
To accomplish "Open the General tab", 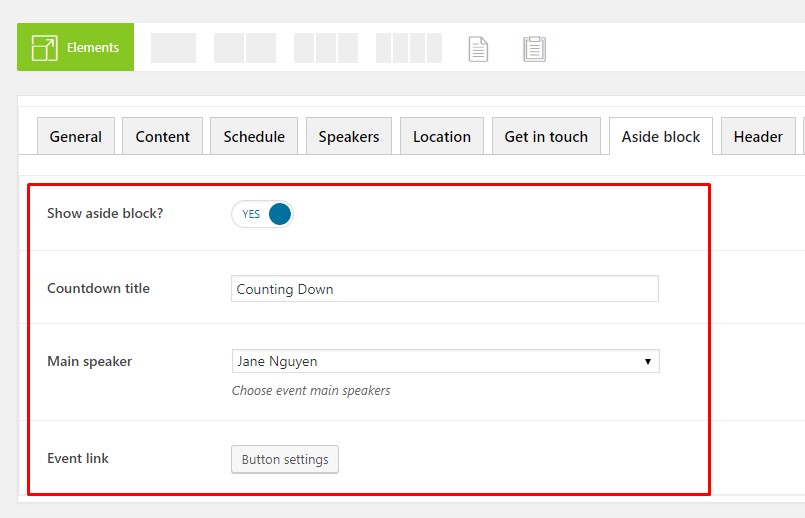I will pos(76,137).
